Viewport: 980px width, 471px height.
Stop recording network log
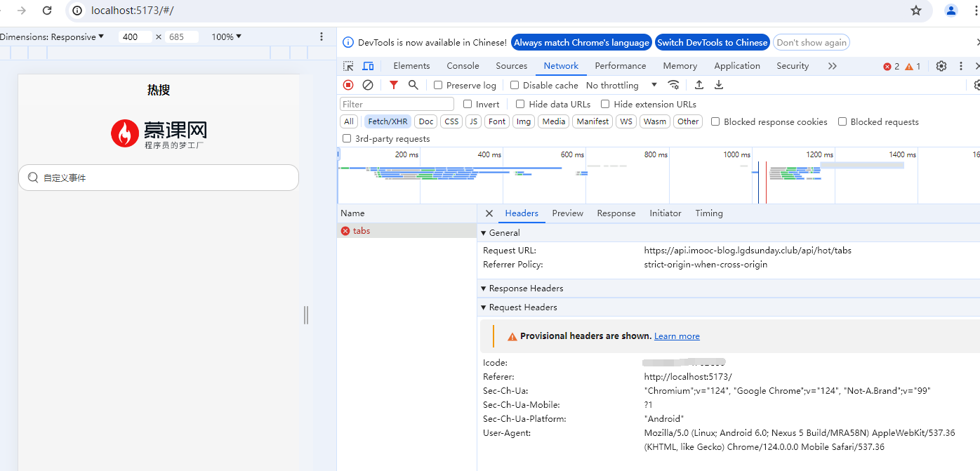tap(348, 85)
